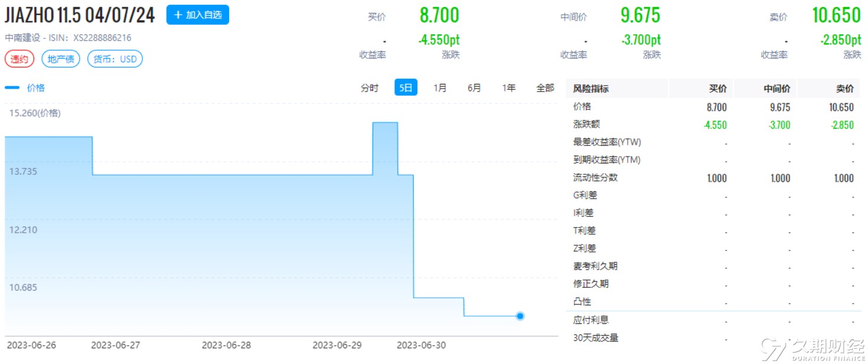The width and height of the screenshot is (868, 364).
Task: Click the 中南建设 issuer name and ISIN
Action: [x=68, y=38]
